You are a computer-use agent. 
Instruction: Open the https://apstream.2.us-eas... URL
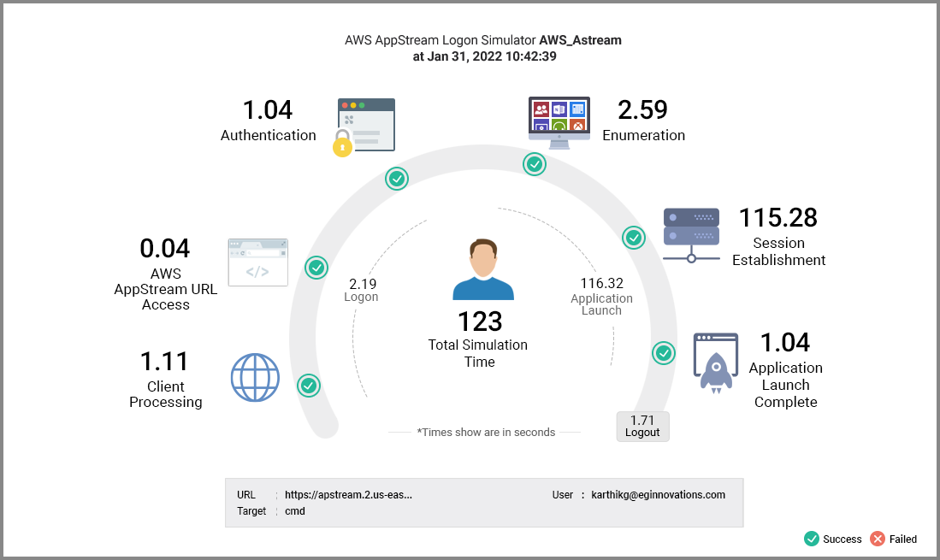point(348,495)
